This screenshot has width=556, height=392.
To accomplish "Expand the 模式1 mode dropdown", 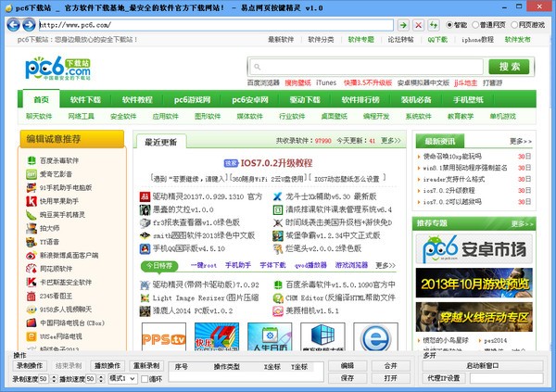I will 132,378.
